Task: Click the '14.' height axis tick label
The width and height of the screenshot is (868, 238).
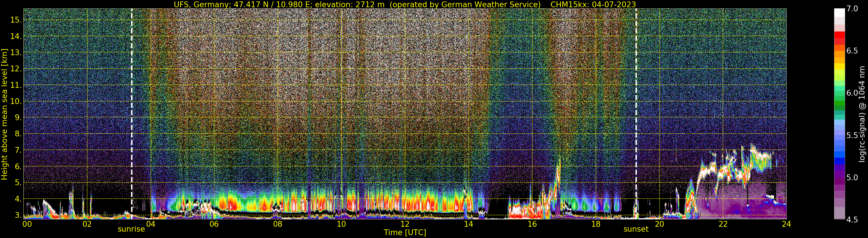Action: click(x=16, y=36)
